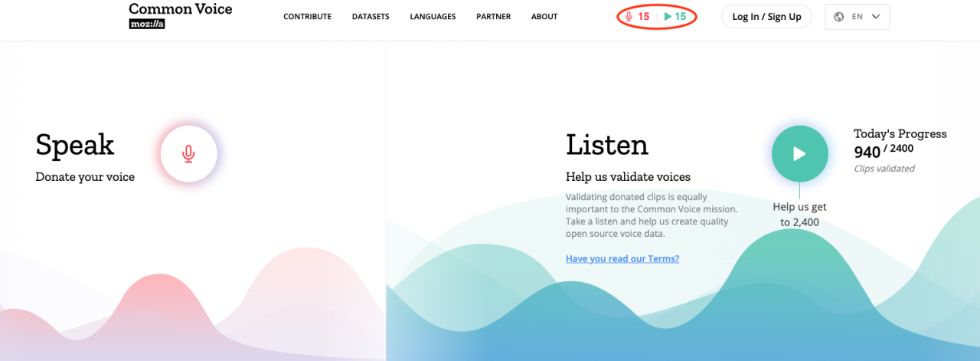The width and height of the screenshot is (980, 361).
Task: Click the Today's Progress label
Action: pyautogui.click(x=900, y=133)
